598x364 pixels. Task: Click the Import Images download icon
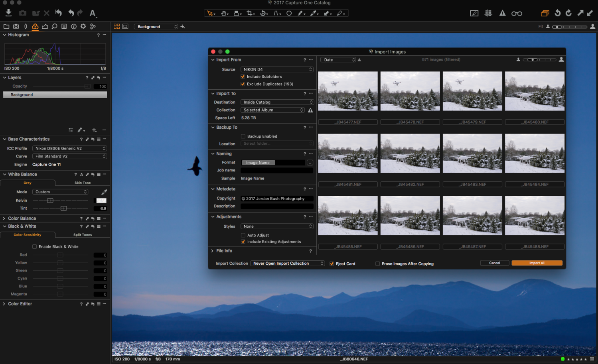tap(8, 13)
